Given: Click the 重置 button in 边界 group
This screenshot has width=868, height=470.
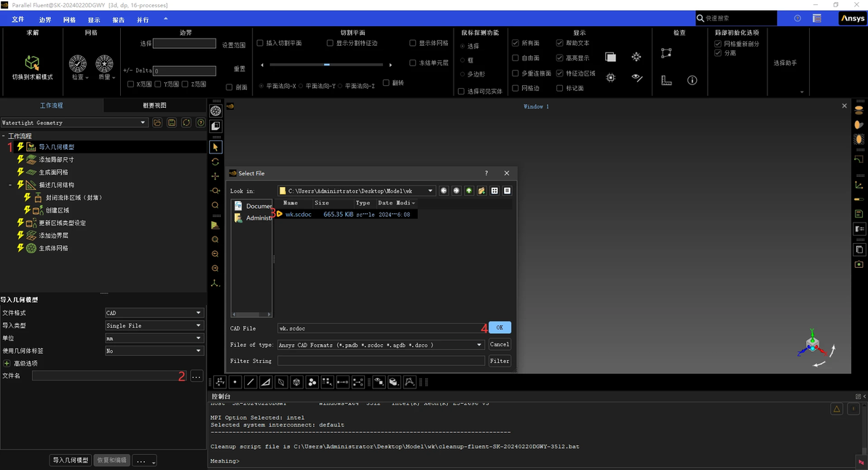Looking at the screenshot, I should (x=239, y=69).
